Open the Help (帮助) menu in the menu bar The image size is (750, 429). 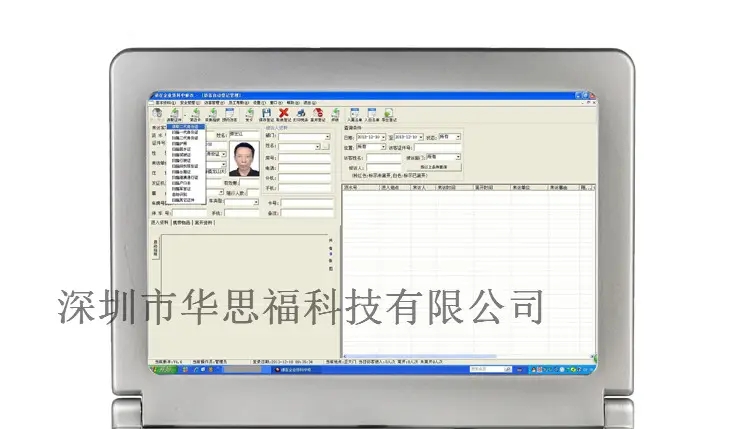pyautogui.click(x=293, y=102)
